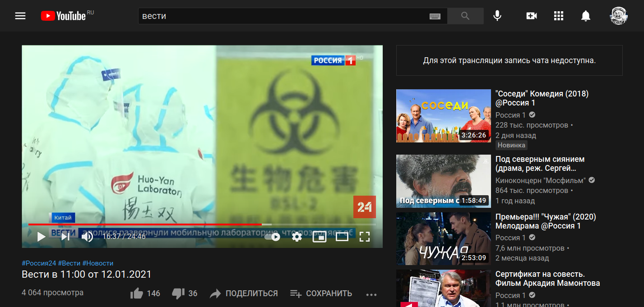Open the hamburger guide menu
The image size is (644, 307).
[20, 16]
